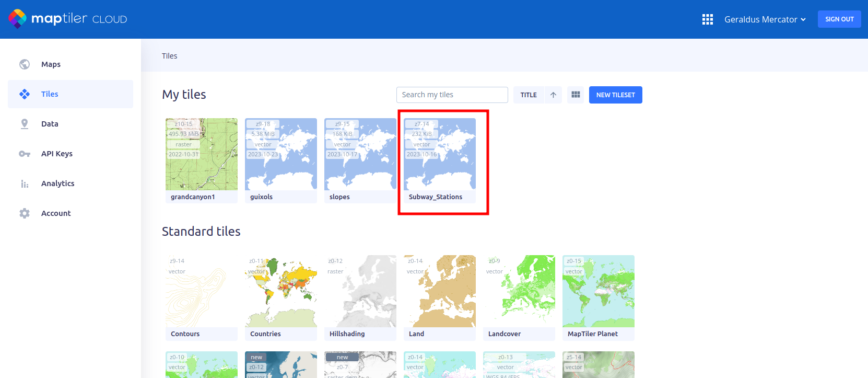Select the Hillshading standard tileset

pos(360,297)
